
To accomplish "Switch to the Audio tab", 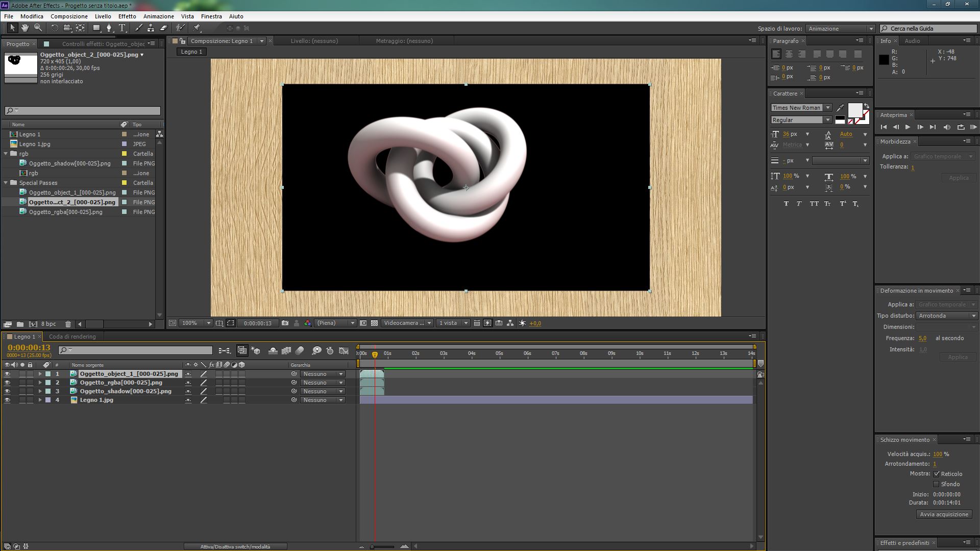I will point(912,41).
